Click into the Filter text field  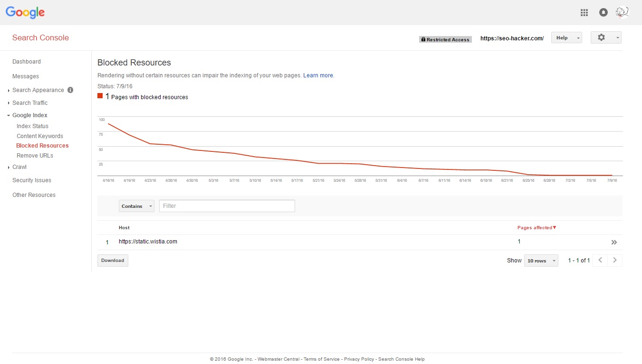(x=227, y=206)
